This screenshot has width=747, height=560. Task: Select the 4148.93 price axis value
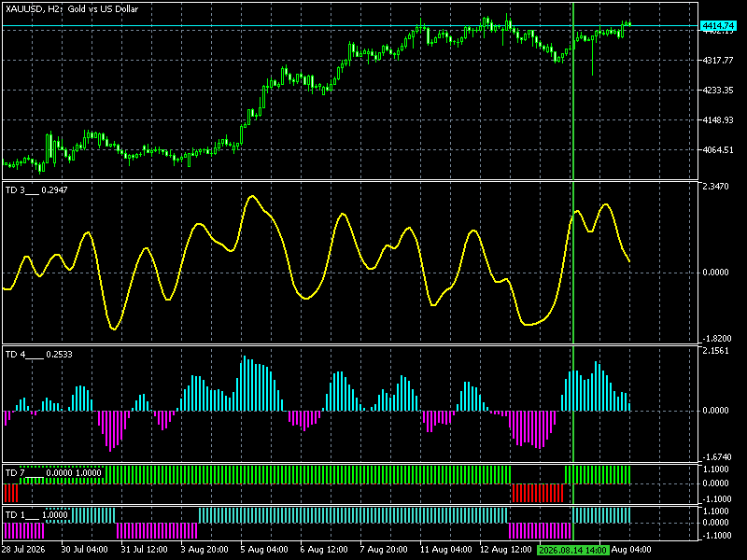(x=718, y=120)
